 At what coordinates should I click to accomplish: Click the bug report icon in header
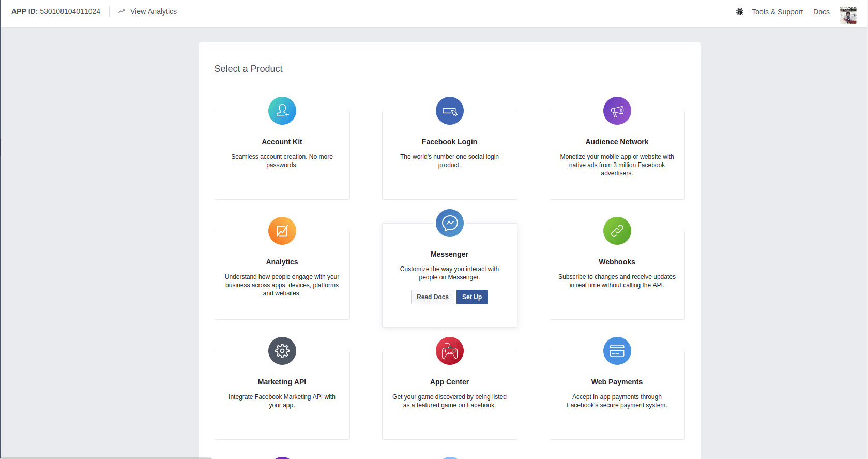tap(740, 11)
